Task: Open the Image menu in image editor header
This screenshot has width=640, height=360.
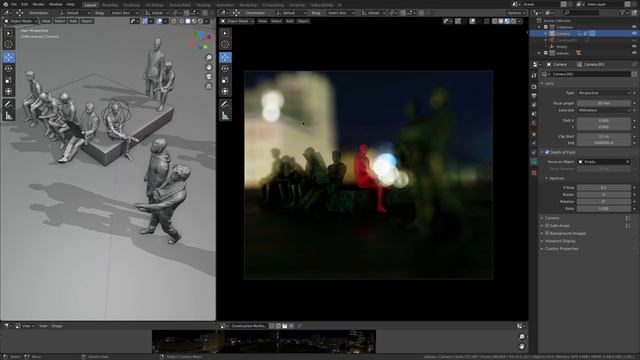Action: 57,326
